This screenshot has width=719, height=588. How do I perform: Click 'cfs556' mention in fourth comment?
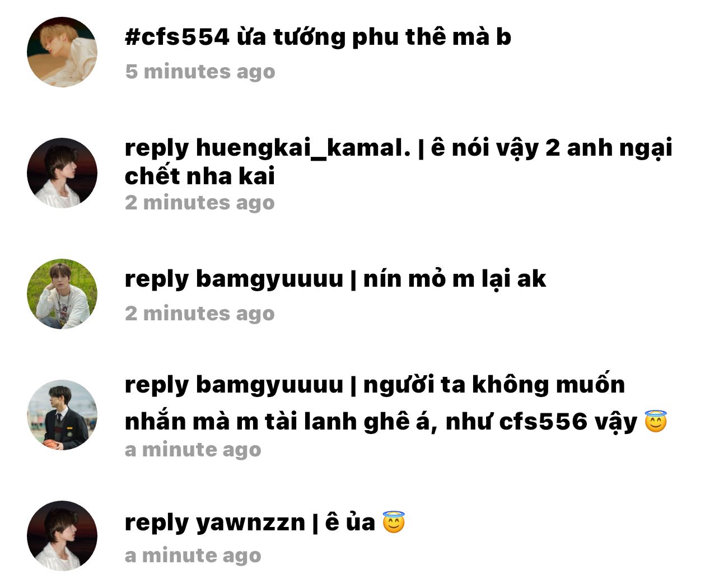click(x=543, y=421)
